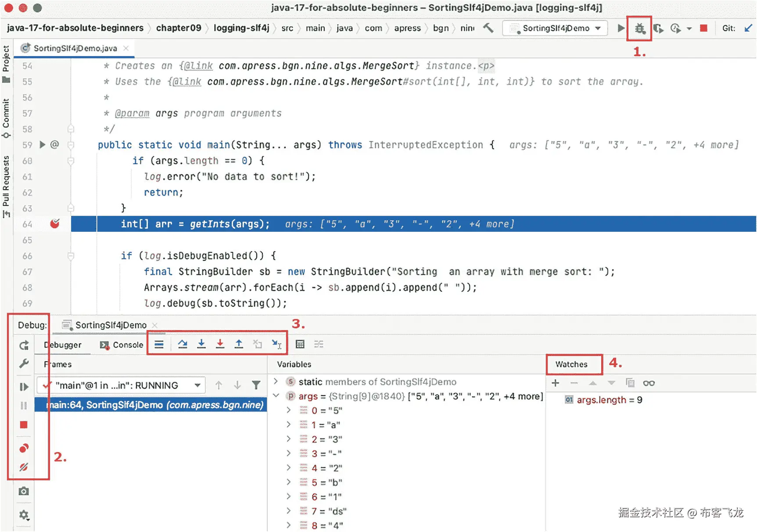This screenshot has height=532, width=757.
Task: Open the Commit tool window
Action: click(6, 118)
